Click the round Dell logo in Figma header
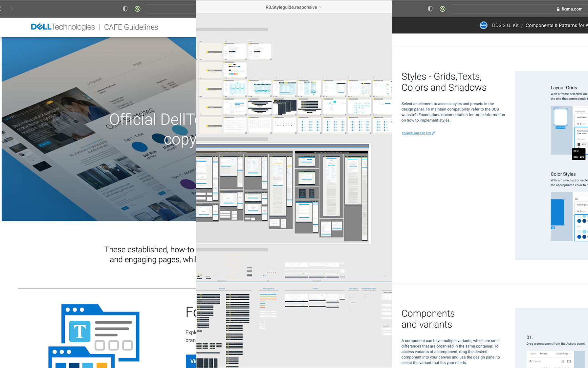588x368 pixels. click(483, 25)
